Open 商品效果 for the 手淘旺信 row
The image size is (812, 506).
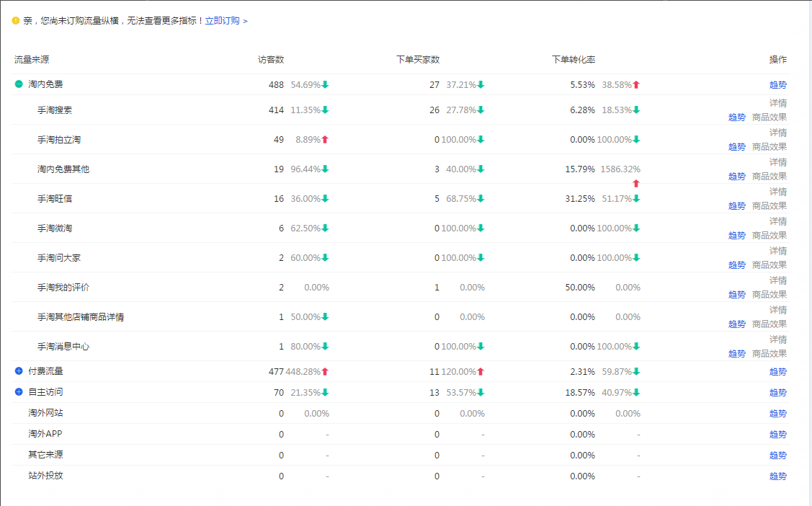769,205
